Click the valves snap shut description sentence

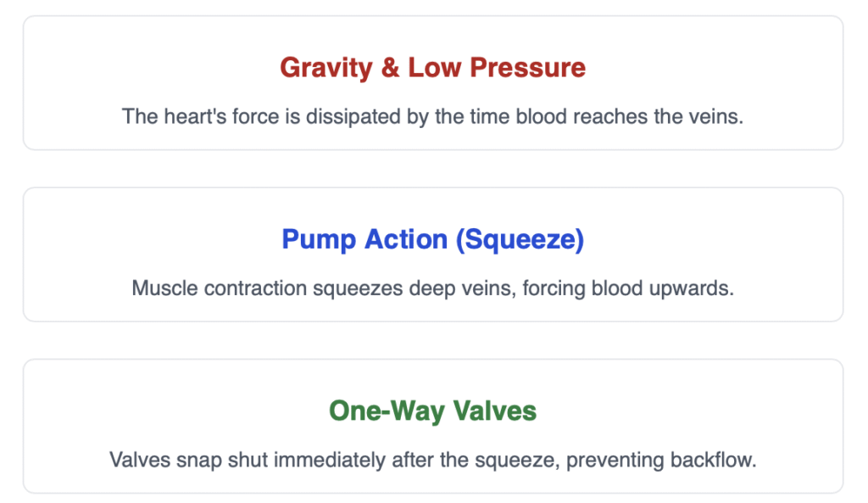[432, 461]
